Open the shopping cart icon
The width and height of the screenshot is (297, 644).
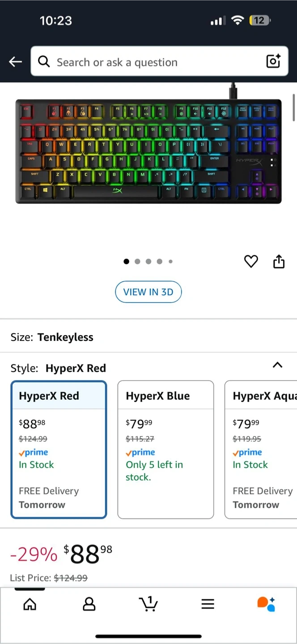click(x=148, y=604)
